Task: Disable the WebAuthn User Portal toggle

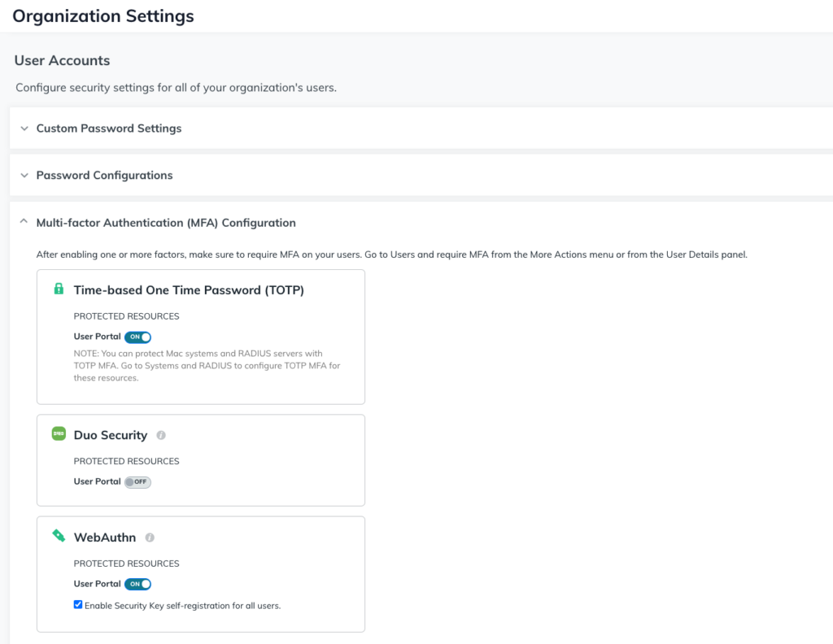Action: [138, 584]
